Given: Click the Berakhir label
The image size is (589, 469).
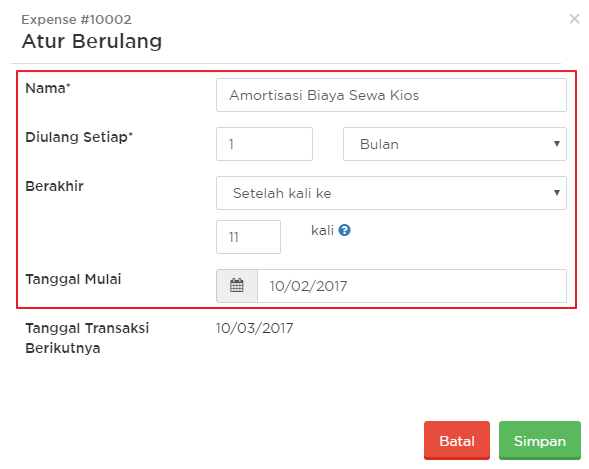Looking at the screenshot, I should point(54,186).
